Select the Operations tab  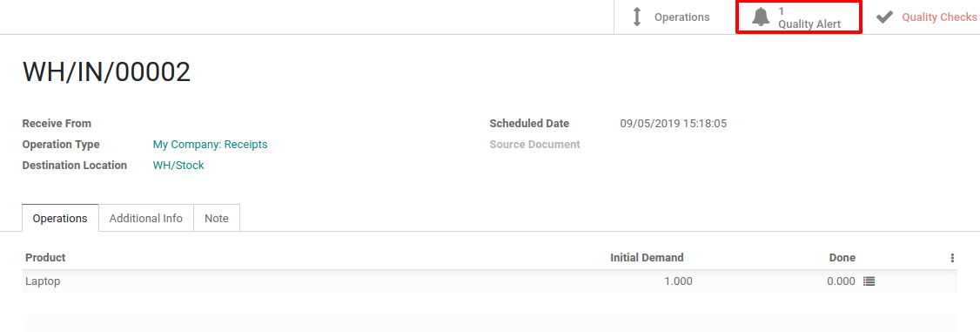click(60, 218)
